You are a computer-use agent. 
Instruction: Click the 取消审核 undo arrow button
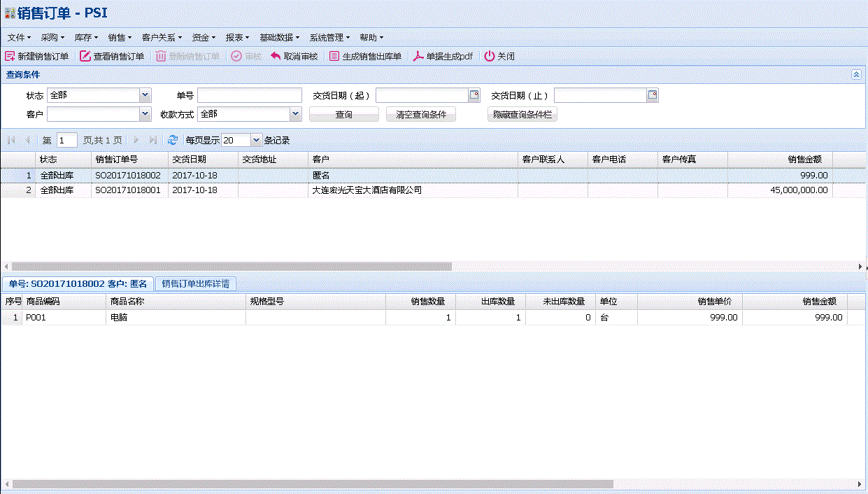coord(294,57)
